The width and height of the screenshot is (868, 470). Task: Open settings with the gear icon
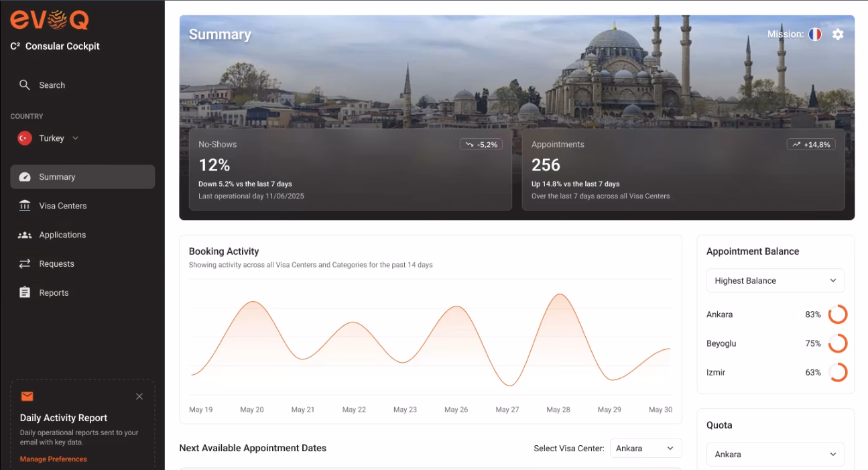838,34
